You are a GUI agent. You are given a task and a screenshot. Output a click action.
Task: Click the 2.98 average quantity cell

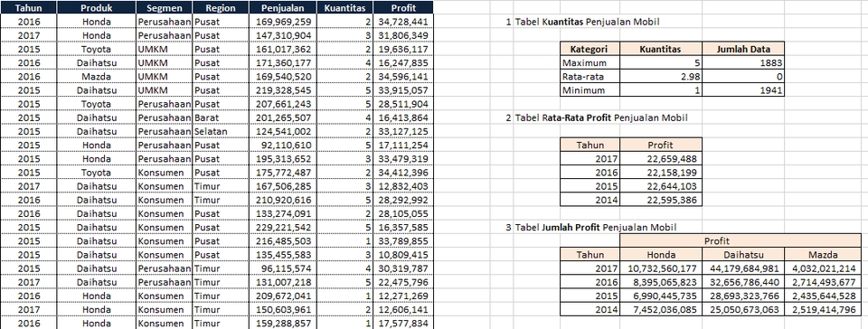click(x=661, y=76)
